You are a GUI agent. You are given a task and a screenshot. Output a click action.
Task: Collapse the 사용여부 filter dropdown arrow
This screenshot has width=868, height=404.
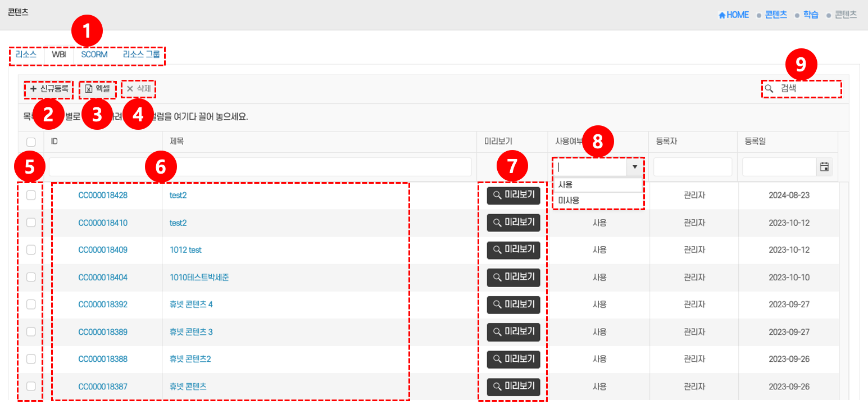pos(634,167)
